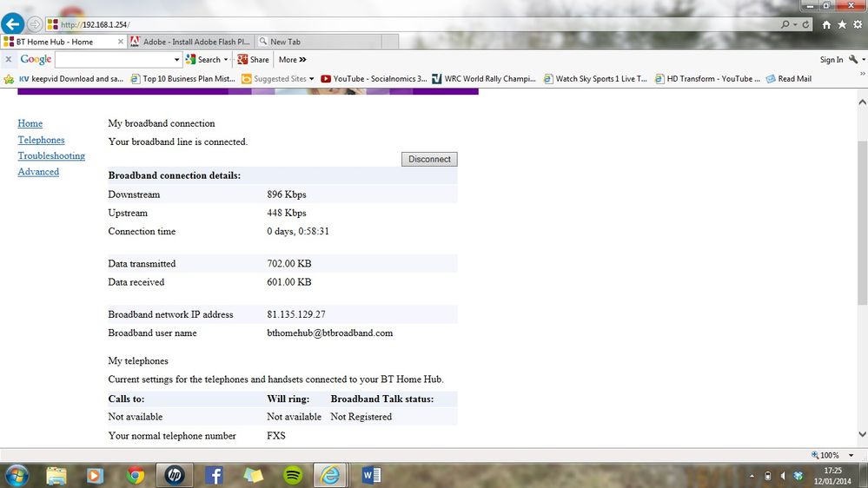Expand More toolbar options chevron
The height and width of the screenshot is (488, 868).
pyautogui.click(x=292, y=59)
